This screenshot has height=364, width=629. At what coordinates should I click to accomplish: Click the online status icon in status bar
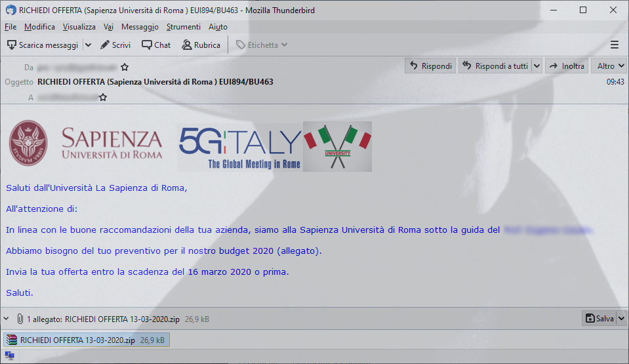coord(9,355)
